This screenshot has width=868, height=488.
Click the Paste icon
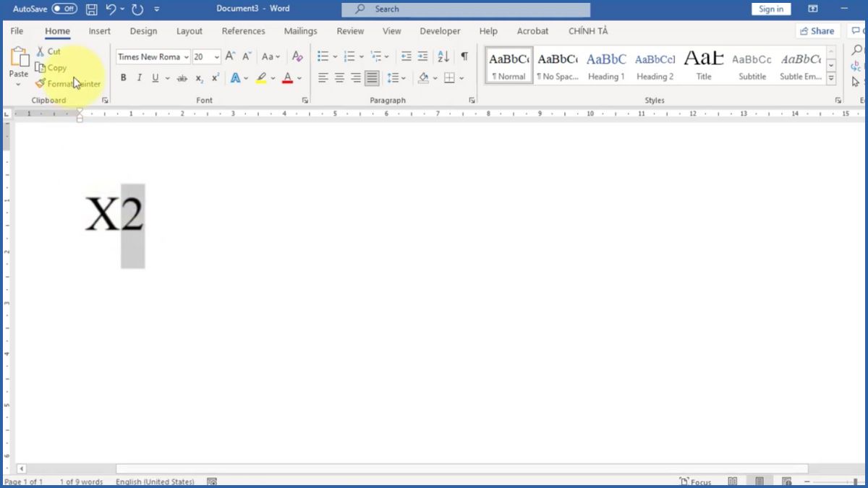(x=18, y=57)
